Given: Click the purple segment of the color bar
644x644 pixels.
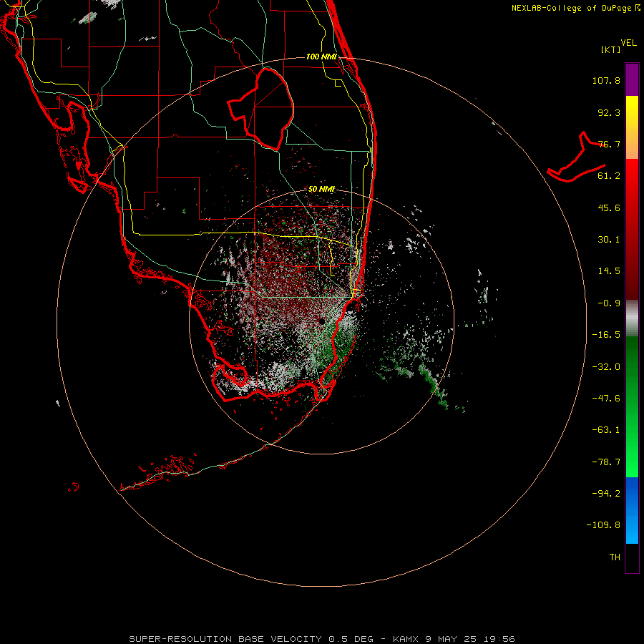Looking at the screenshot, I should tap(632, 79).
